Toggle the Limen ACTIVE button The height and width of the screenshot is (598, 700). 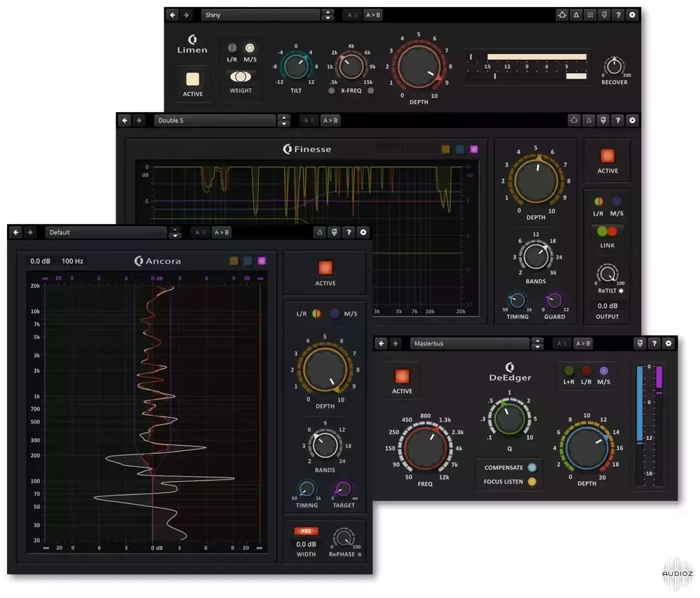pos(192,79)
